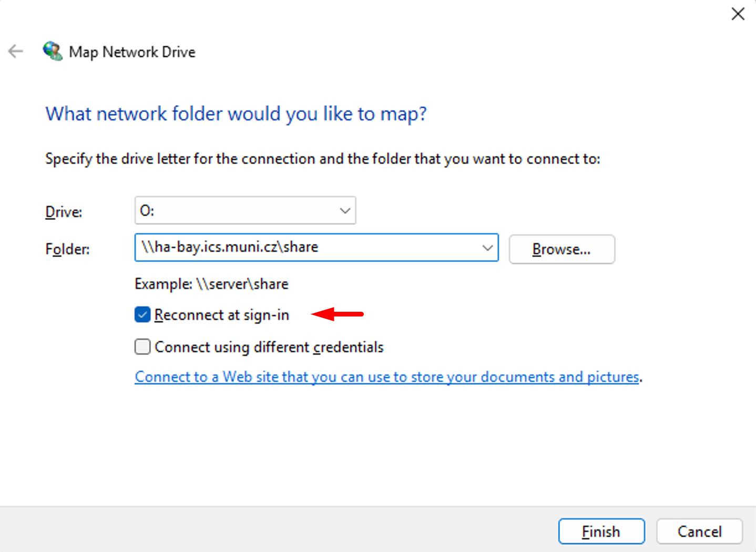The height and width of the screenshot is (552, 756).
Task: Expand the Folder path history dropdown
Action: click(x=487, y=248)
